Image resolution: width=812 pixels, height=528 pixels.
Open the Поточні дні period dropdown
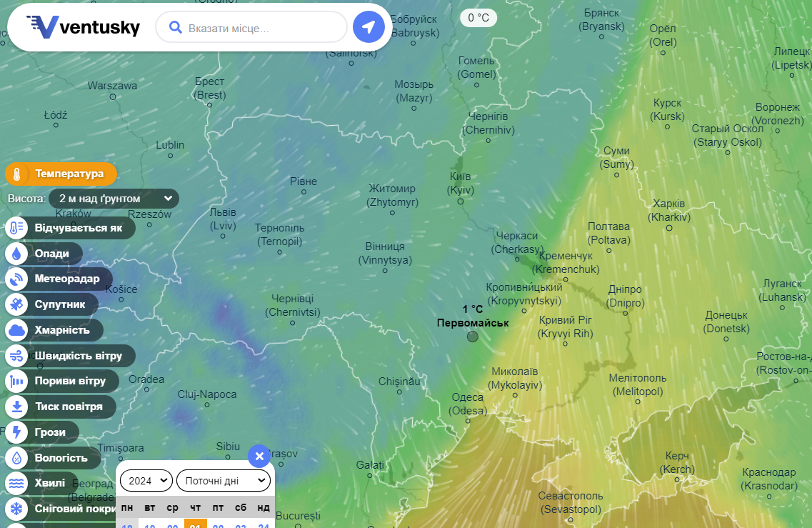(224, 481)
